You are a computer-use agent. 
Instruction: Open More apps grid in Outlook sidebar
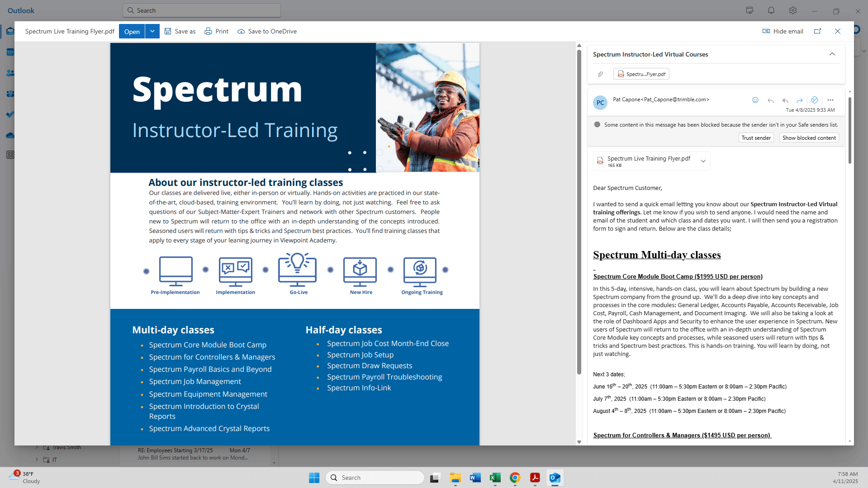(10, 155)
